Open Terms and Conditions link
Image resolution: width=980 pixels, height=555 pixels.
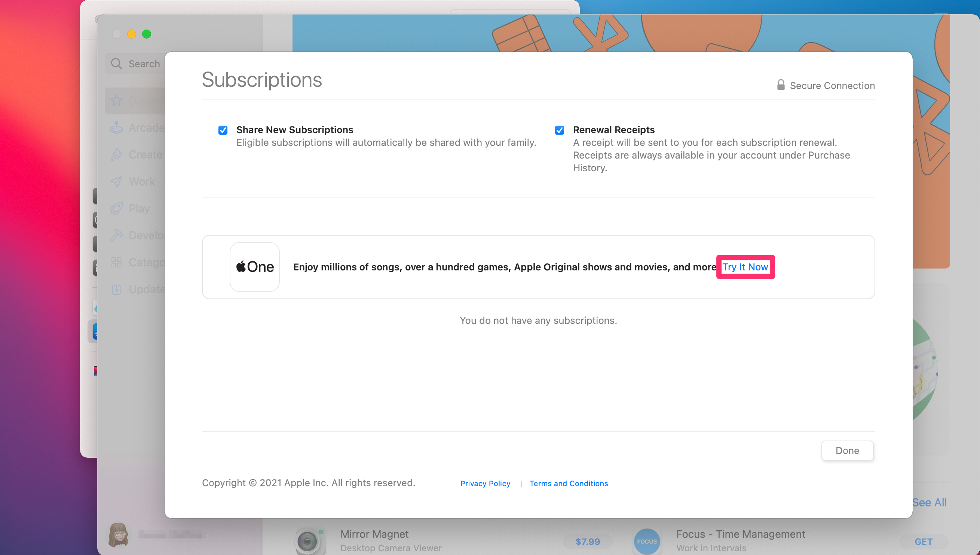569,483
